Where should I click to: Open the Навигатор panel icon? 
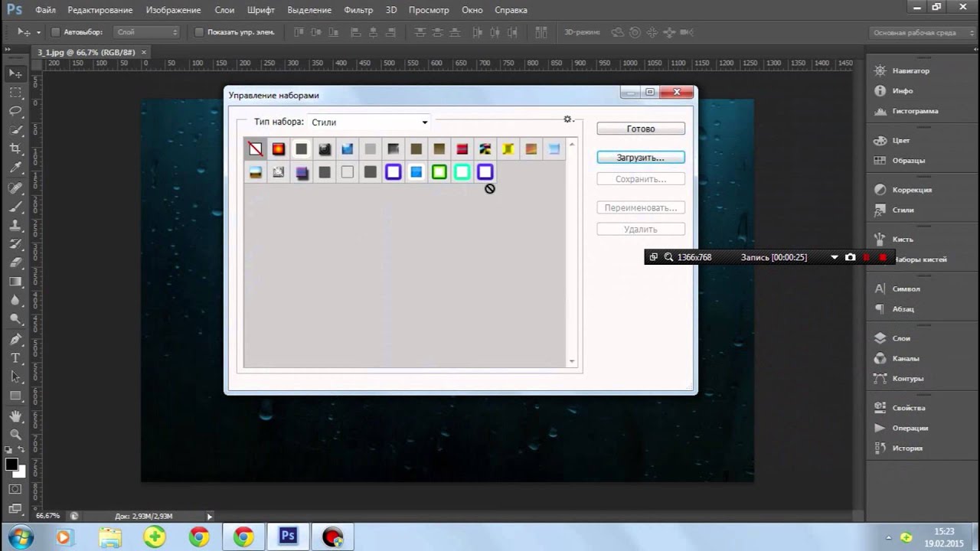click(880, 70)
